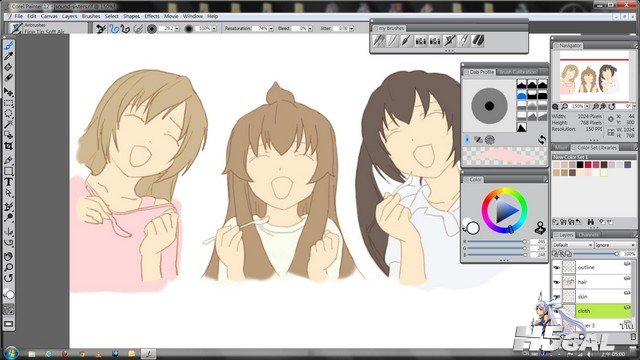Viewport: 640px width, 360px height.
Task: Open the Brushes menu
Action: [x=91, y=16]
